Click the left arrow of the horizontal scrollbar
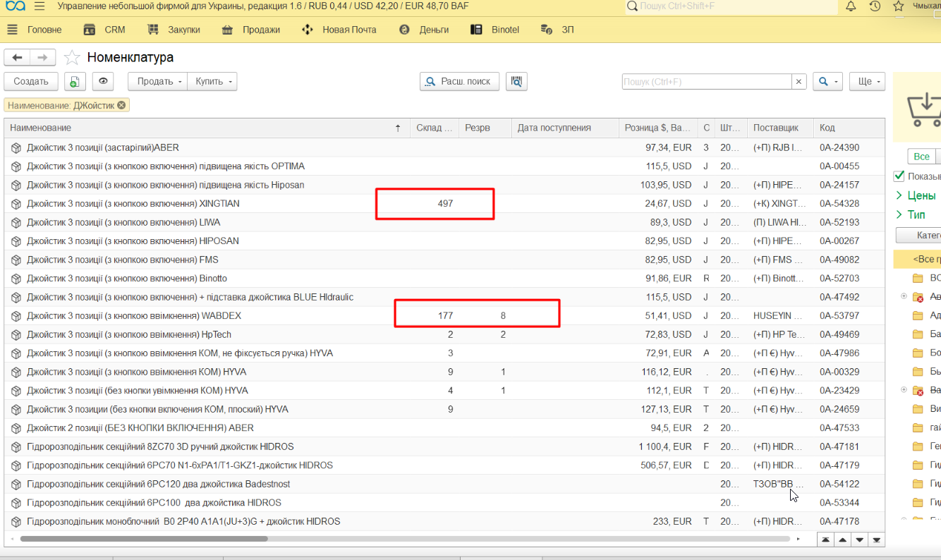The width and height of the screenshot is (941, 560). point(11,540)
